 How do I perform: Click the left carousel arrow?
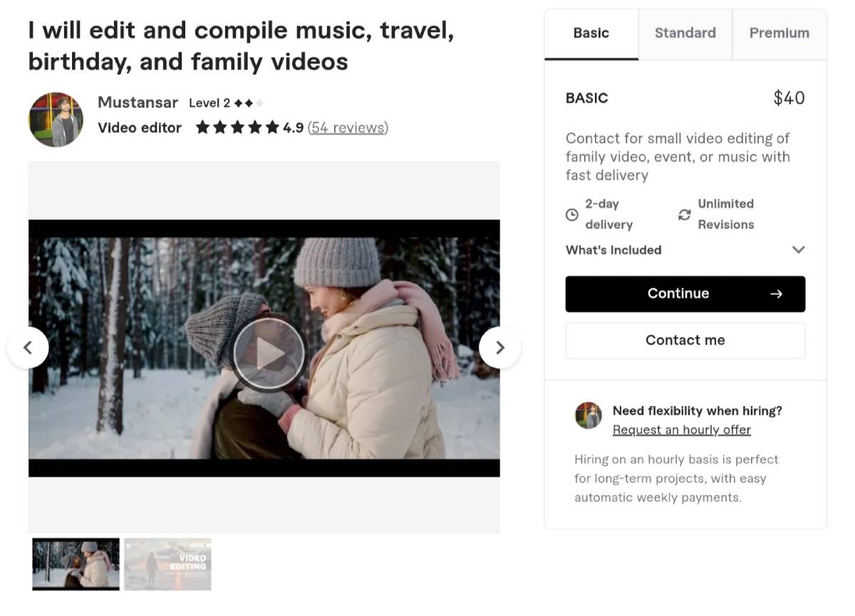(x=28, y=348)
